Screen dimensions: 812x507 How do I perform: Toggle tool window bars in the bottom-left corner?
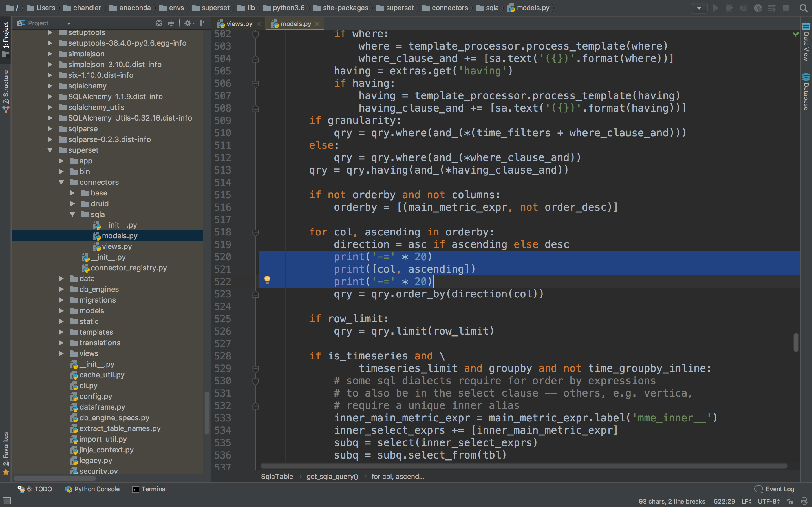[x=7, y=501]
